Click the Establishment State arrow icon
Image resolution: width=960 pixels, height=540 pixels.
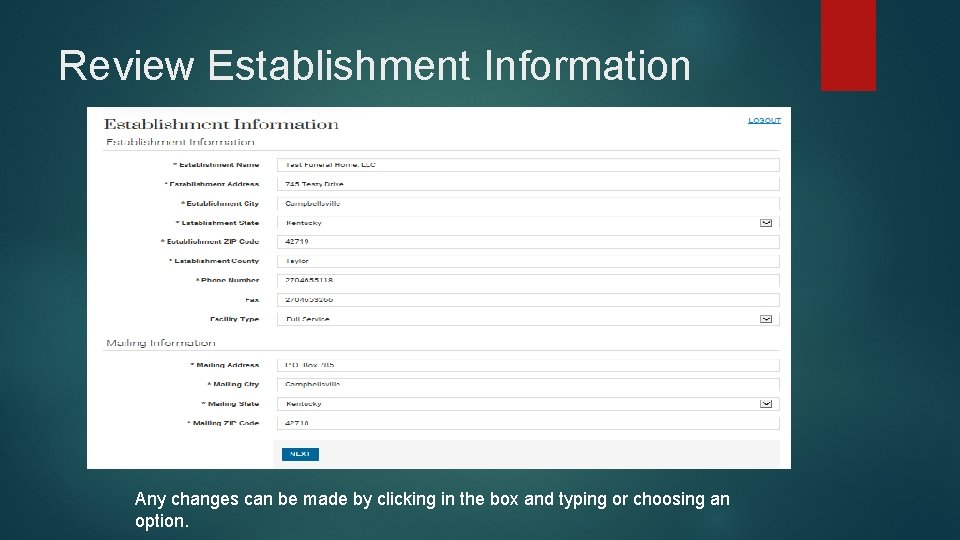point(766,223)
